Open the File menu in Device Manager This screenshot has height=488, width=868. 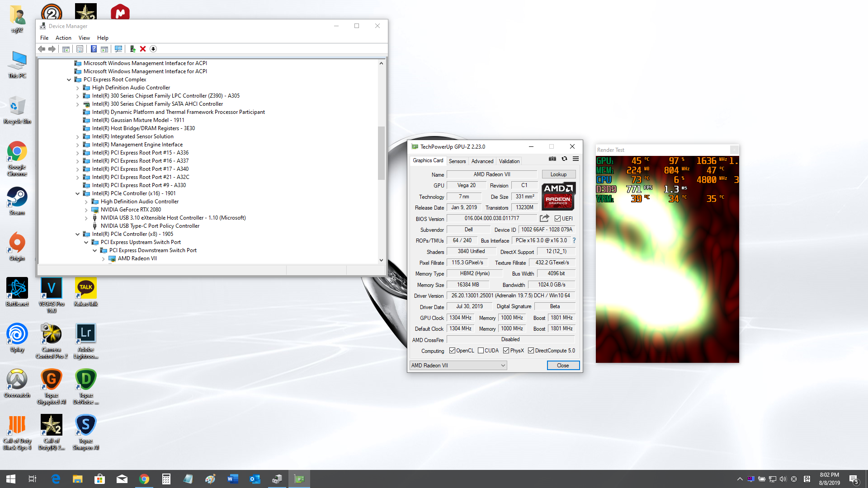44,38
